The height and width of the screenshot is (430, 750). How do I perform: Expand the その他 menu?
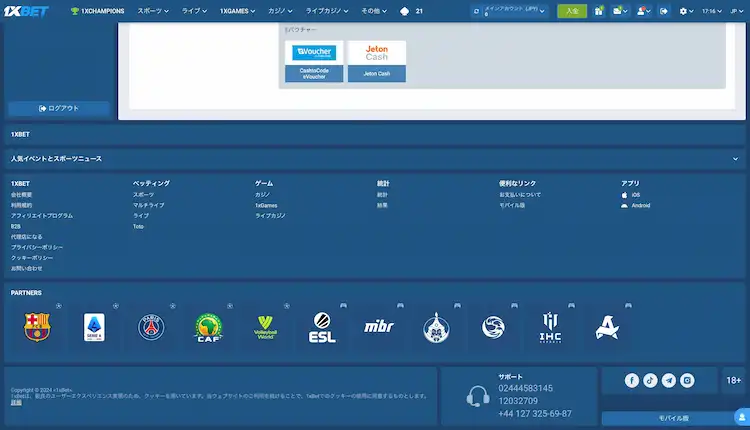tap(374, 11)
